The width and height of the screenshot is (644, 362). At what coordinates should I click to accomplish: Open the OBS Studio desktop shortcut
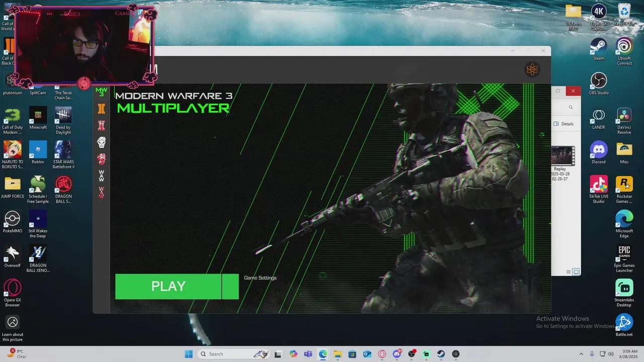tap(598, 83)
